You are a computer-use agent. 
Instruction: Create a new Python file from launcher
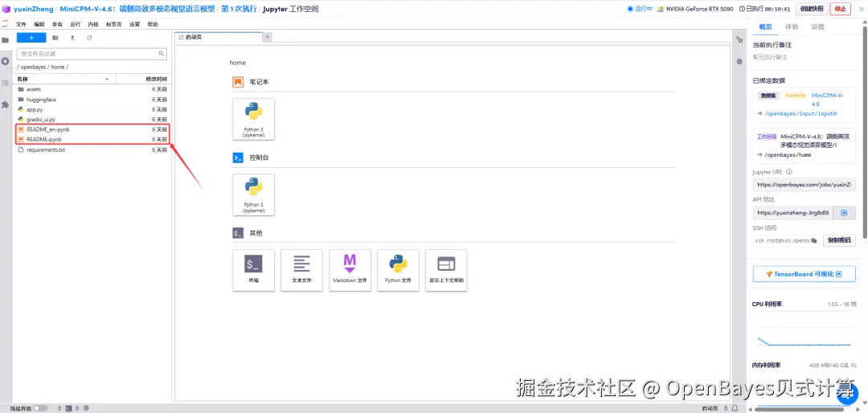398,270
